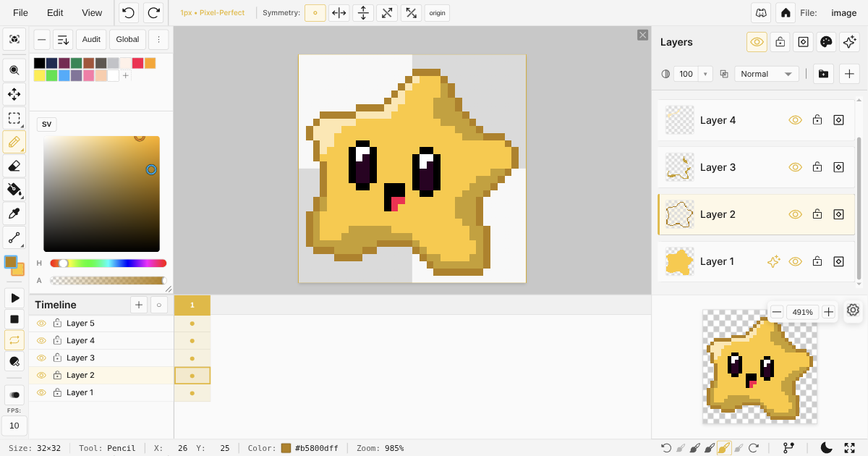Activate the rectangular Selection tool
Screen dimensions: 868x456
pyautogui.click(x=14, y=118)
